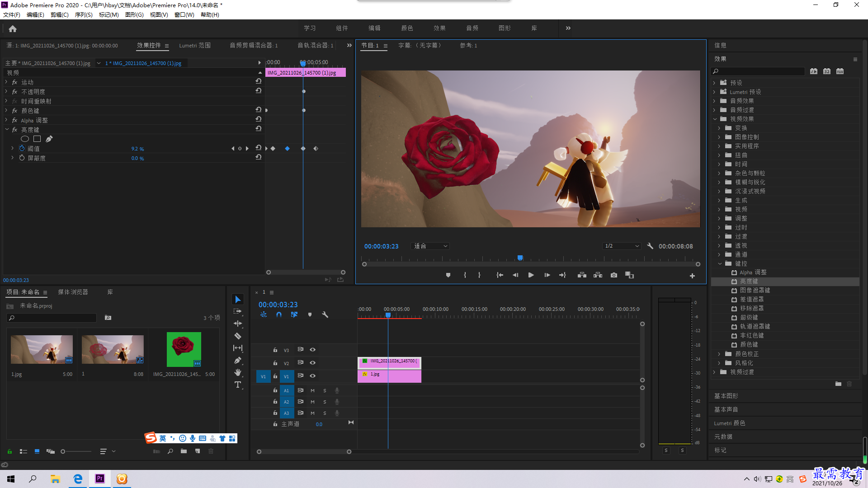Open the 适合 zoom level dropdown

coord(430,246)
